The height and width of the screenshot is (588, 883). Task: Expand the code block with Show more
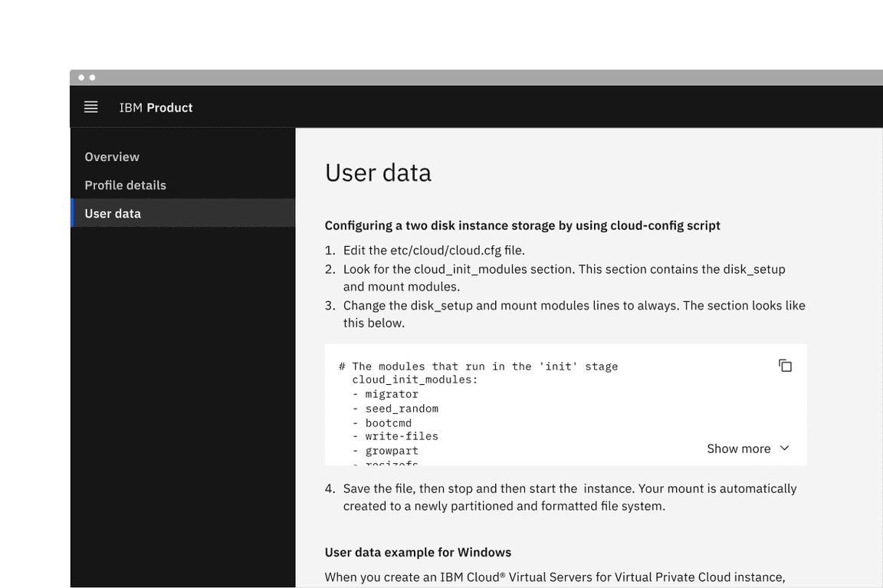pyautogui.click(x=738, y=448)
